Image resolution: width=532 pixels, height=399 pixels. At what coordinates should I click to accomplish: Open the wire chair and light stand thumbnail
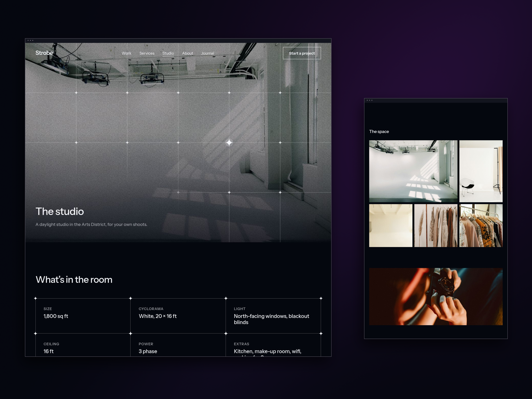[481, 171]
